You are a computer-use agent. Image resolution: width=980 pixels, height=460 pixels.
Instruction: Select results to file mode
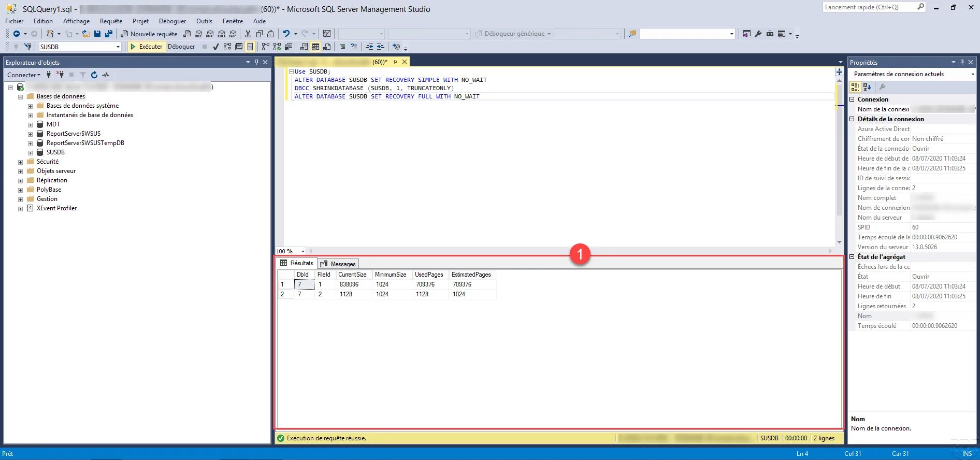327,47
